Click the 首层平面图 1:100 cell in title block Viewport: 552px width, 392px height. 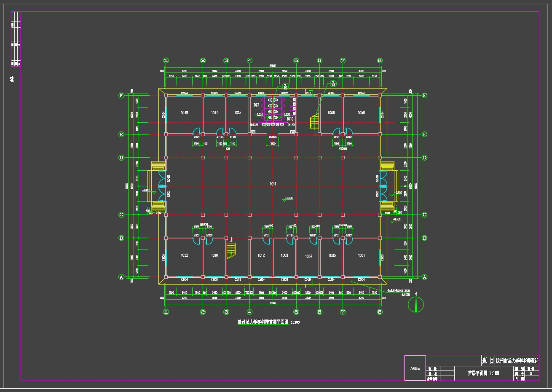click(483, 373)
